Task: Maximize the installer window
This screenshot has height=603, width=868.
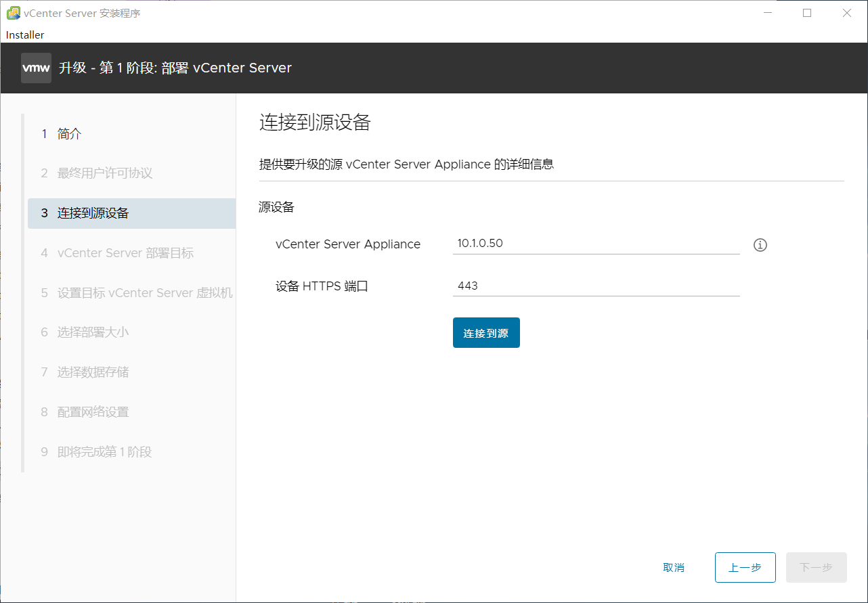Action: point(807,13)
